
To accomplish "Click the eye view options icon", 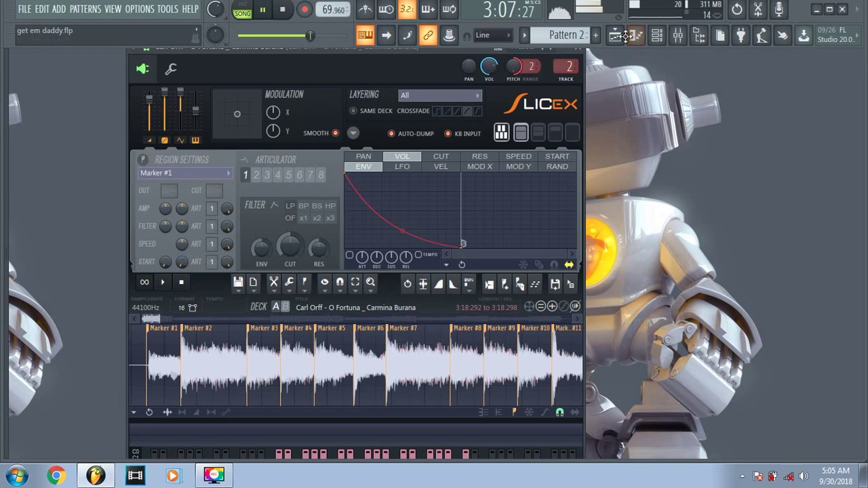I will [324, 282].
